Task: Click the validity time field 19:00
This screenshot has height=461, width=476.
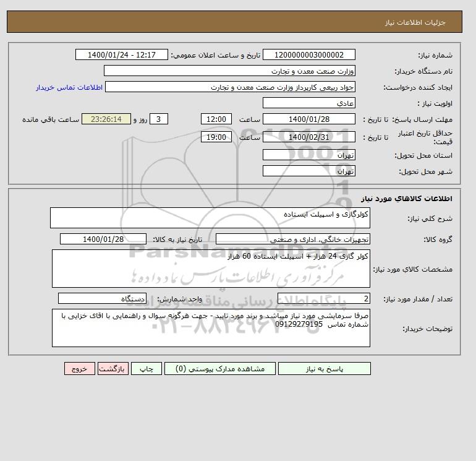Action: (216, 137)
